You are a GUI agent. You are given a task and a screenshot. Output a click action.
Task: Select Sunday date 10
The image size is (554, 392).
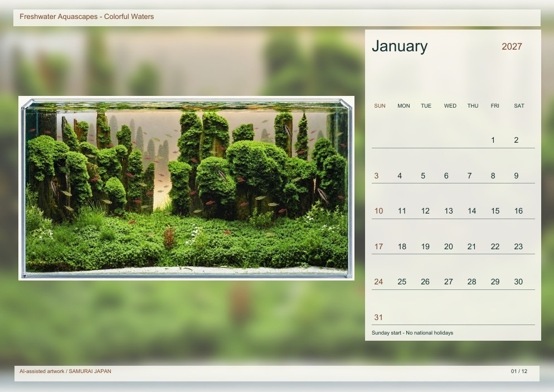[x=378, y=211]
